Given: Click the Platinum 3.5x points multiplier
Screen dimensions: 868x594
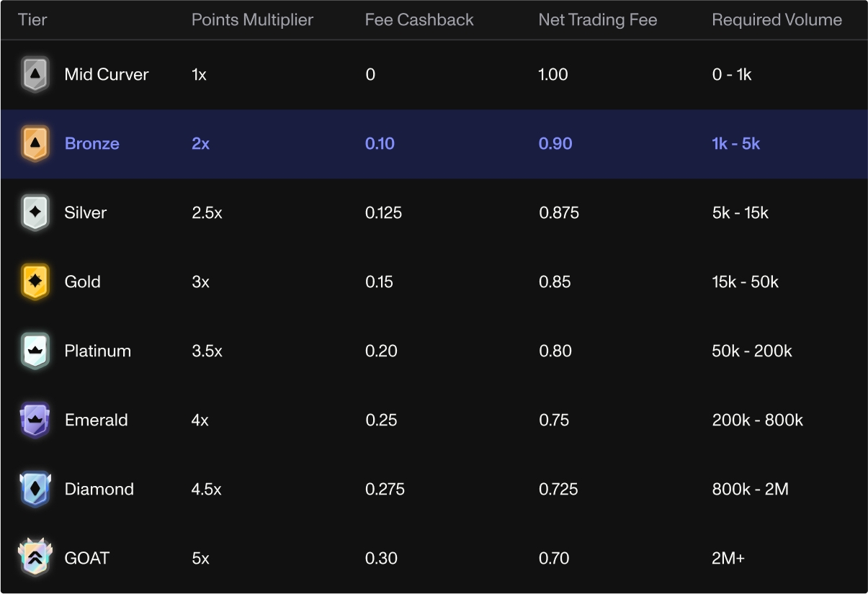Looking at the screenshot, I should pyautogui.click(x=207, y=351).
